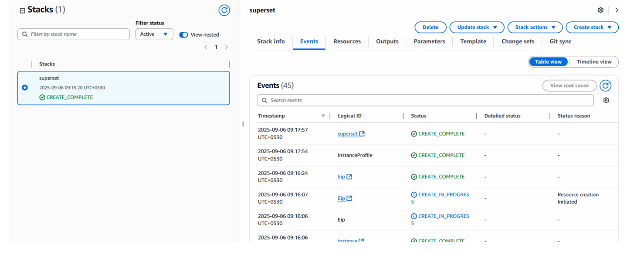Expand the Update stack menu
644x253 pixels.
(x=477, y=27)
